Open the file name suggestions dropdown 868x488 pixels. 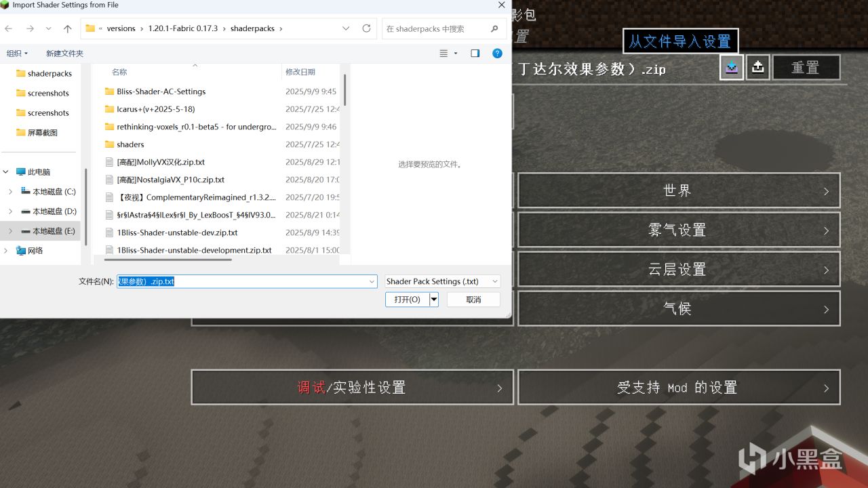(x=372, y=281)
